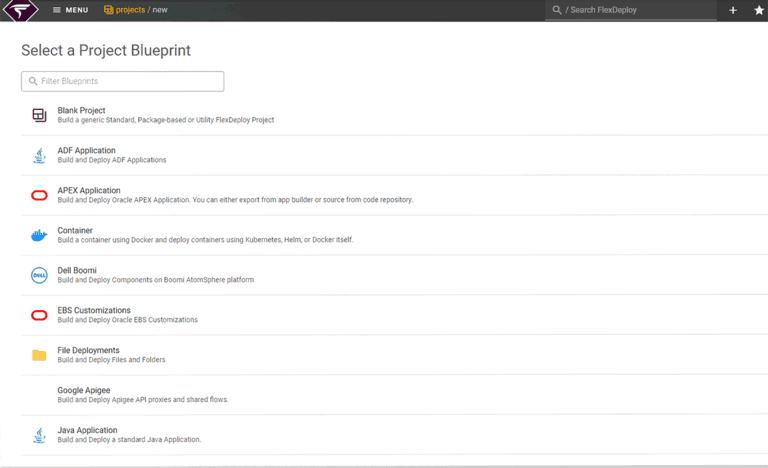The height and width of the screenshot is (468, 768).
Task: Click the 'Select a Project Blueprint' heading
Action: click(106, 50)
